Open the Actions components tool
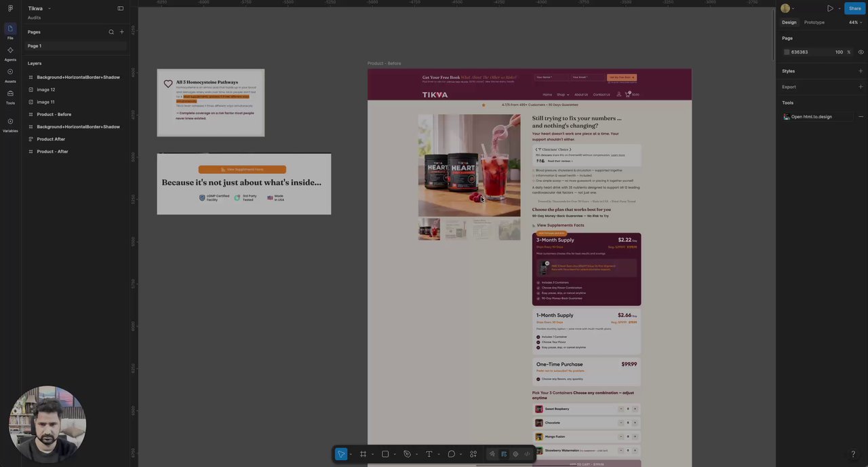Screen dimensions: 868x467 click(x=473, y=454)
